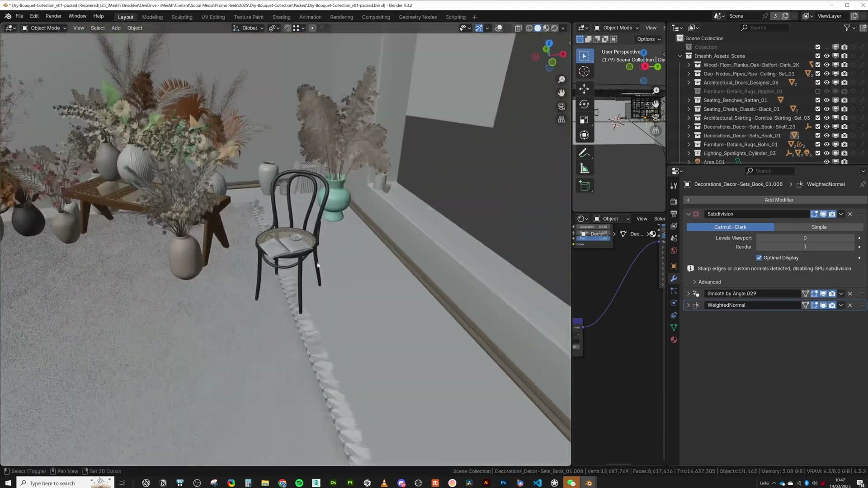Switch to wireframe viewport shading

pyautogui.click(x=529, y=28)
